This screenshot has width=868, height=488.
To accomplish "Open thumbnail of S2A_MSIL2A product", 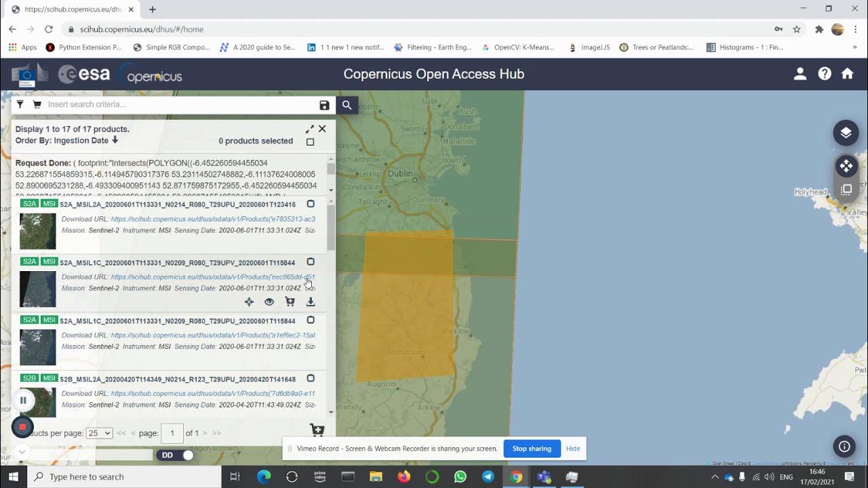I will [38, 231].
